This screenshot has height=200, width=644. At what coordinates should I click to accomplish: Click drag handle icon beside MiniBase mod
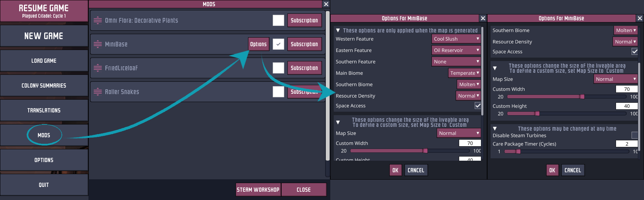(x=98, y=44)
